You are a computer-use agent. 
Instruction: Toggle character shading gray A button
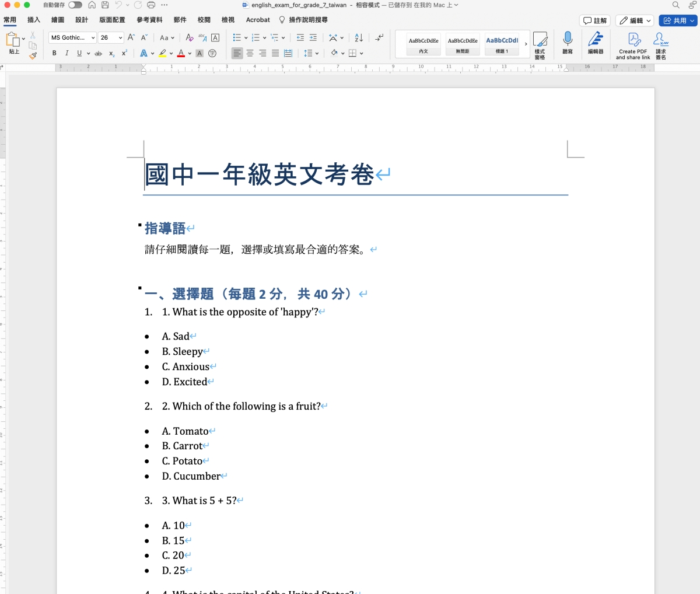pos(199,53)
